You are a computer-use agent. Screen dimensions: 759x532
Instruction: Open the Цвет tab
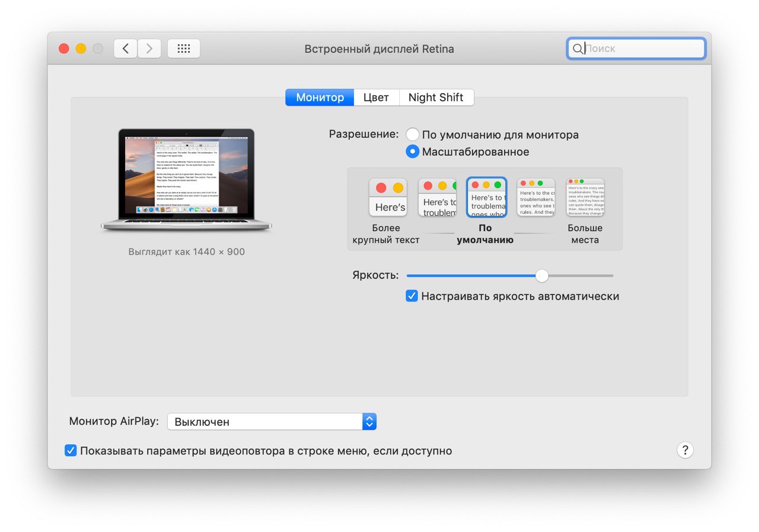pos(376,97)
